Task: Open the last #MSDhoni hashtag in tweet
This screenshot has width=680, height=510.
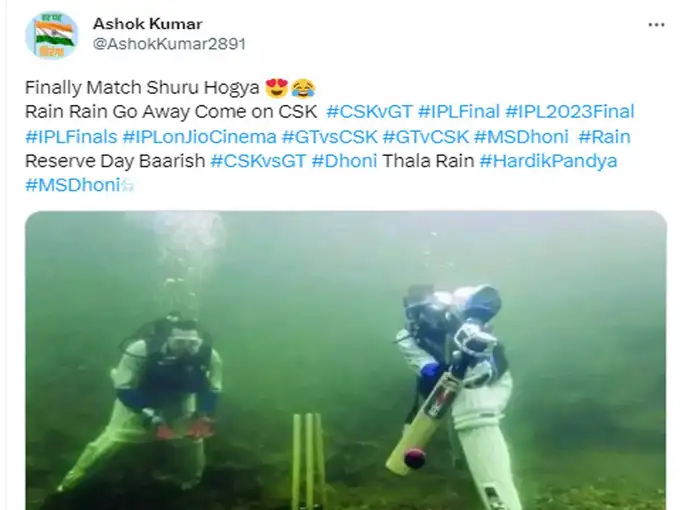Action: (72, 186)
